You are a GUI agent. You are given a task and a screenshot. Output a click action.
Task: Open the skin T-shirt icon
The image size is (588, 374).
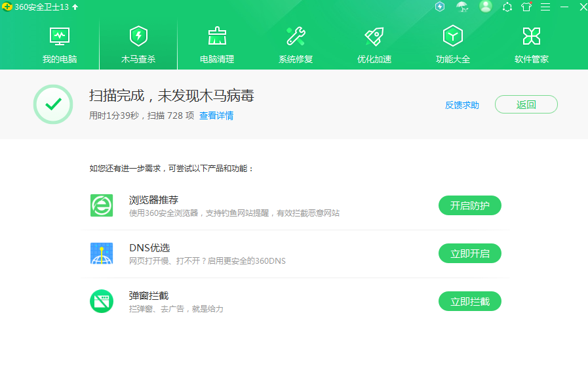(x=526, y=7)
